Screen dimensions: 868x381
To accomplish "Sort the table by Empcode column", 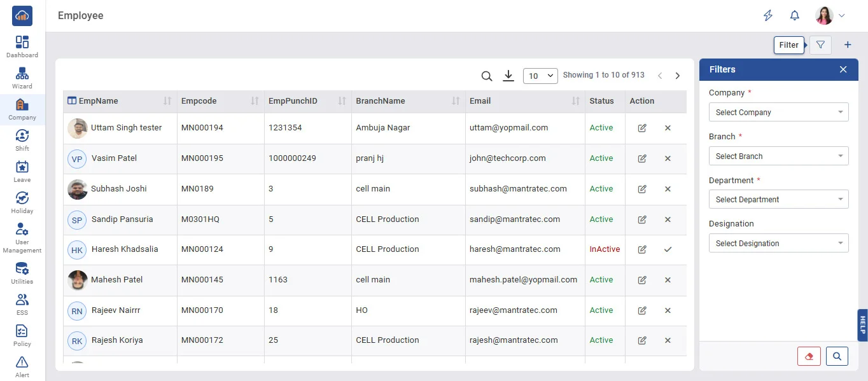I will coord(255,101).
